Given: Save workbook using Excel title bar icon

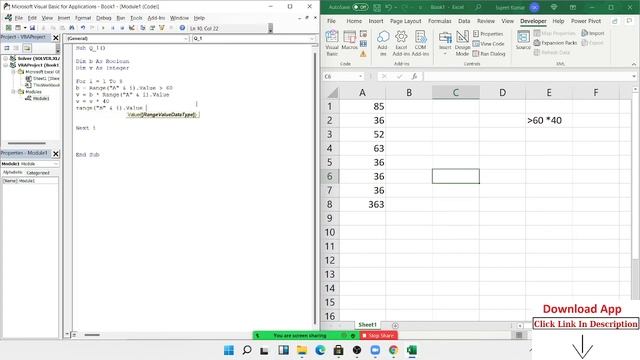Looking at the screenshot, I should [377, 7].
